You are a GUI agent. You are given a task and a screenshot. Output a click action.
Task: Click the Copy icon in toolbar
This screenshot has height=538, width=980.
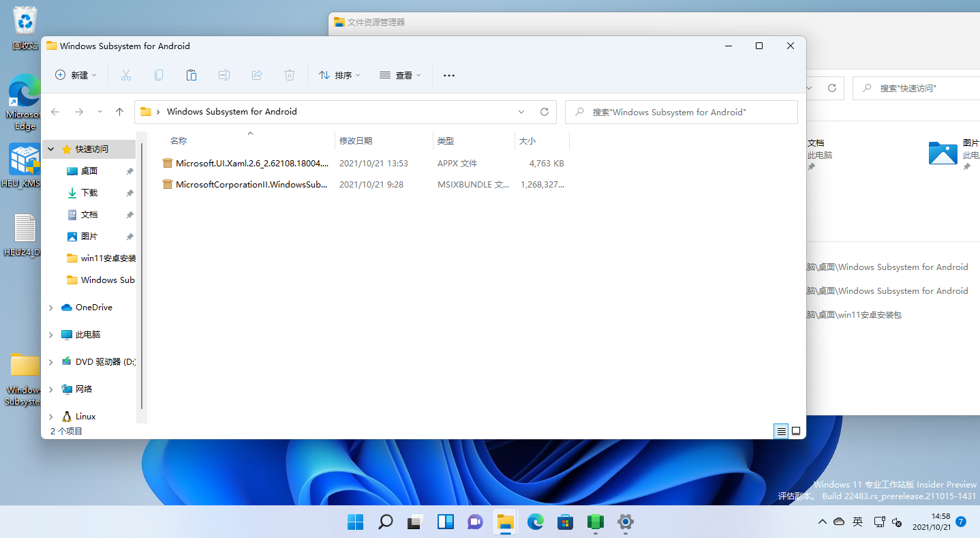click(x=159, y=75)
